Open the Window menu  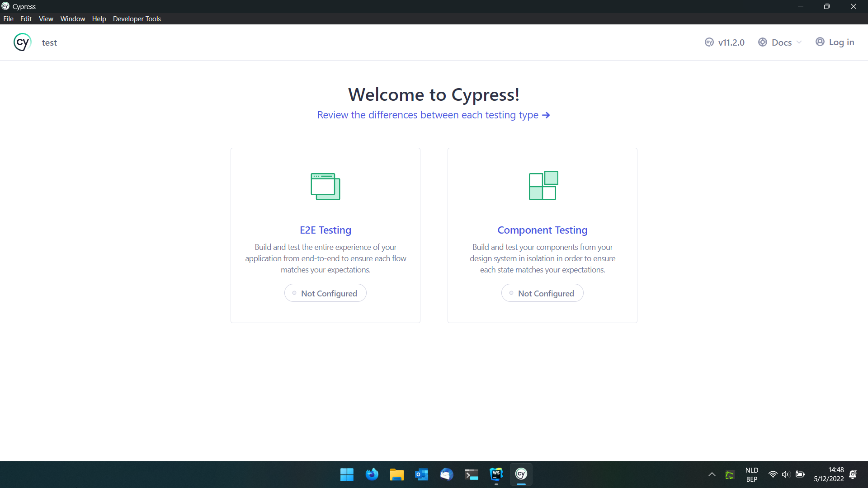(x=72, y=19)
